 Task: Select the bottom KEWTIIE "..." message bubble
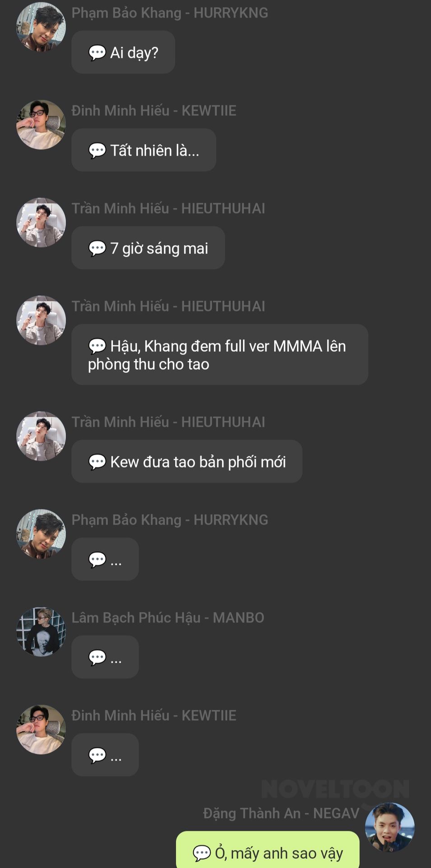click(105, 755)
